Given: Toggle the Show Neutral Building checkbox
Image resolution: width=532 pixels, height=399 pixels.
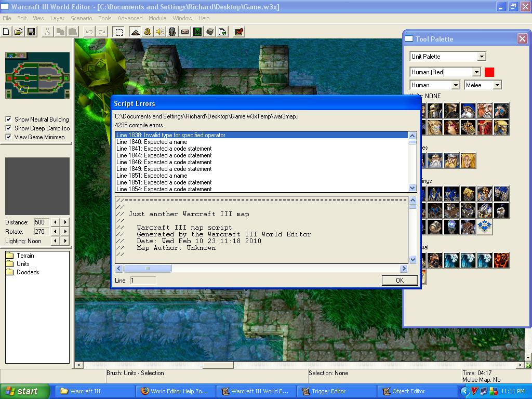Looking at the screenshot, I should pos(8,119).
